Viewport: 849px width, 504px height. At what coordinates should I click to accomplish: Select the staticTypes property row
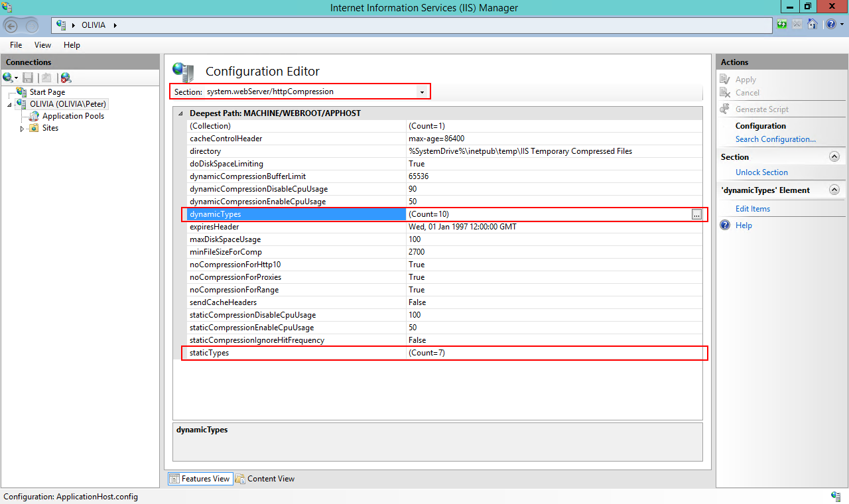444,353
